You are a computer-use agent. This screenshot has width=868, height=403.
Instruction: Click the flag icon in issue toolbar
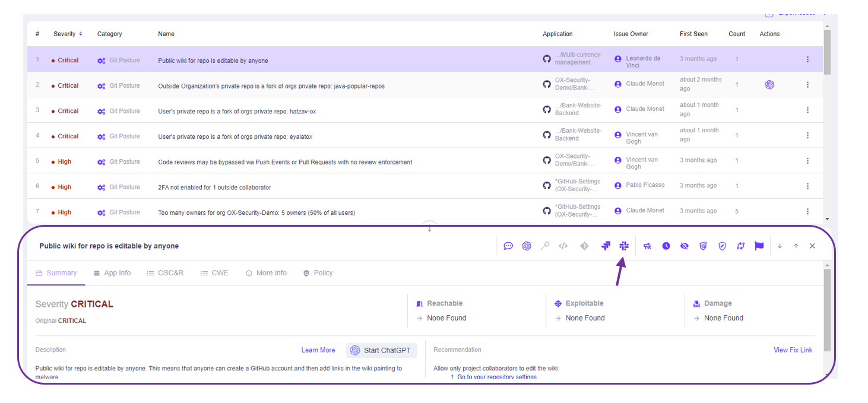[x=759, y=246]
